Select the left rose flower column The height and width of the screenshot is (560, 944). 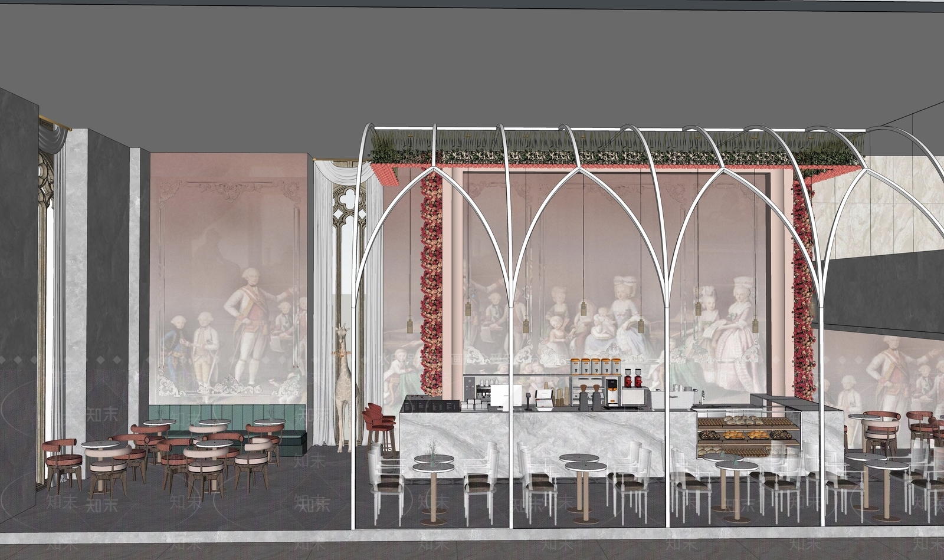coord(431,283)
